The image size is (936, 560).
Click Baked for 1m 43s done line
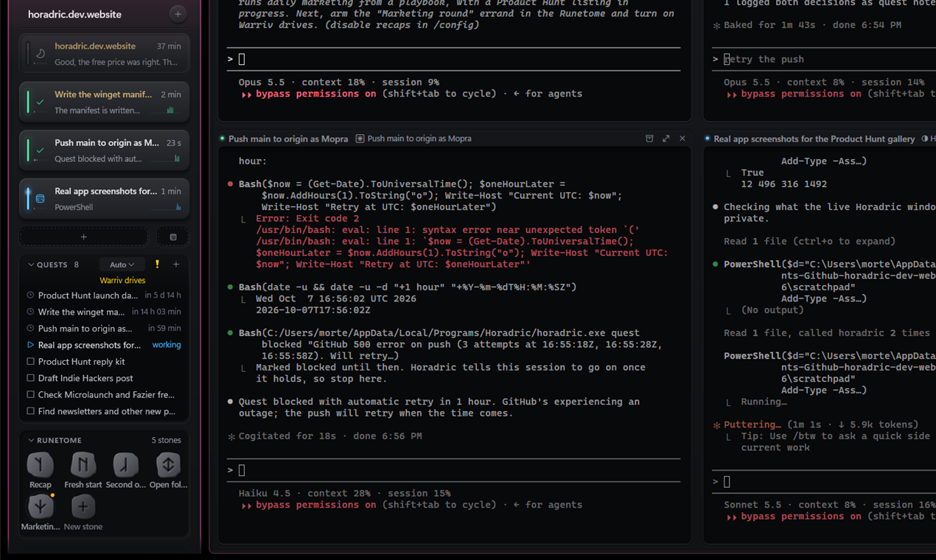coord(806,25)
